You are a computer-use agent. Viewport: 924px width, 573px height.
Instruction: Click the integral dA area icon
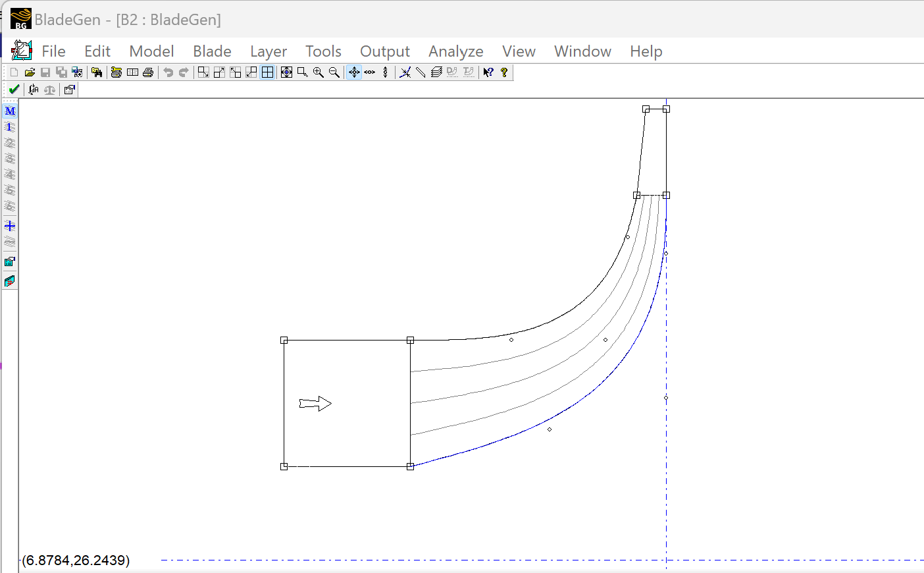[x=34, y=90]
